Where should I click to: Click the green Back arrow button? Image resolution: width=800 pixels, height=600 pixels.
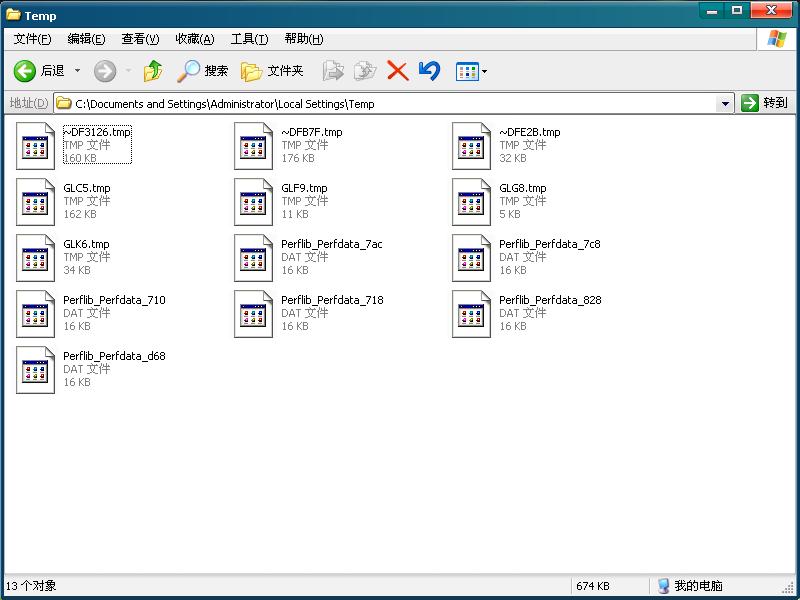[x=24, y=71]
